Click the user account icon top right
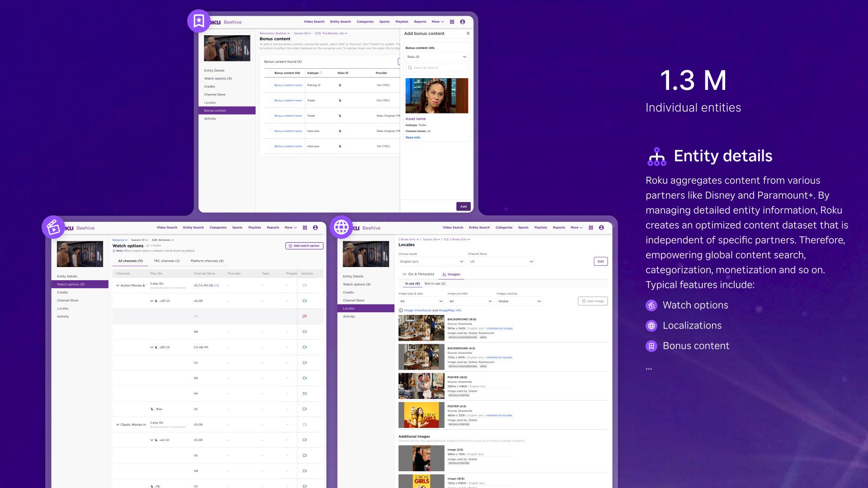The image size is (868, 488). pyautogui.click(x=462, y=22)
